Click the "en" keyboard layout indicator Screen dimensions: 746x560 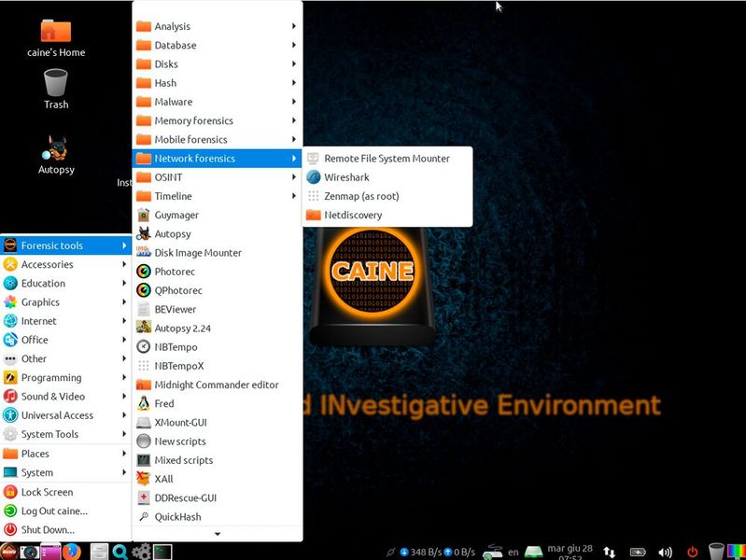tap(513, 552)
